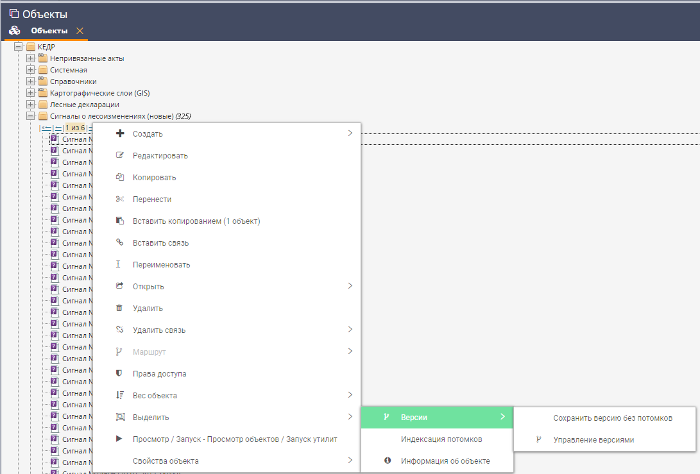Collapse the root КЕДР node
This screenshot has width=700, height=474.
point(18,48)
